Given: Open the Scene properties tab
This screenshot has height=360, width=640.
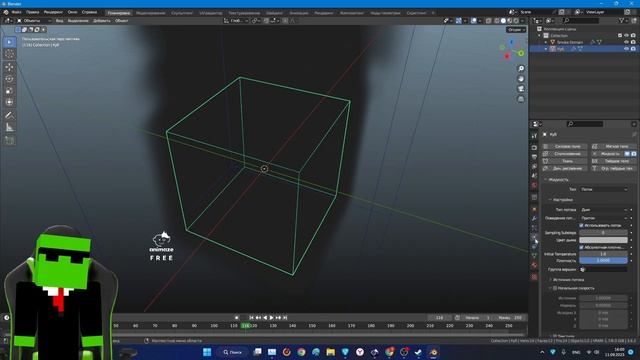Looking at the screenshot, I should point(534,176).
